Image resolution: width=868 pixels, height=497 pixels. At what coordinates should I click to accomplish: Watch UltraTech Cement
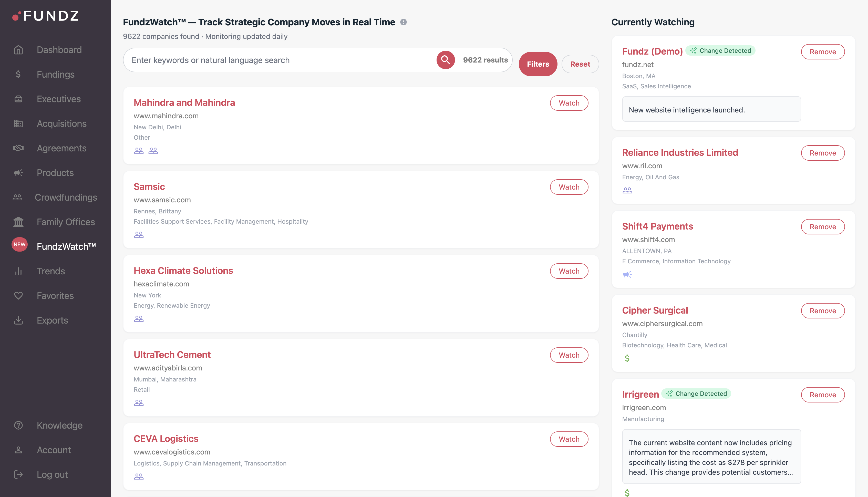569,355
